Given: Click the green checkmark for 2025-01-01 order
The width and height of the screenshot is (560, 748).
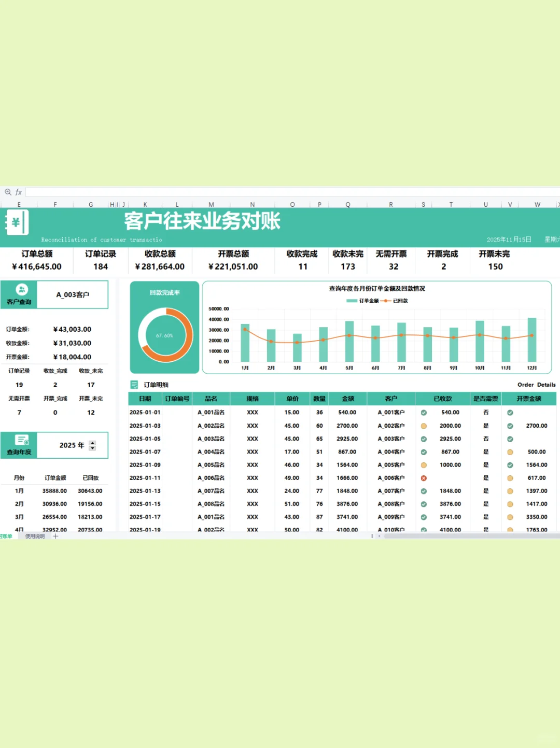Looking at the screenshot, I should (x=424, y=412).
